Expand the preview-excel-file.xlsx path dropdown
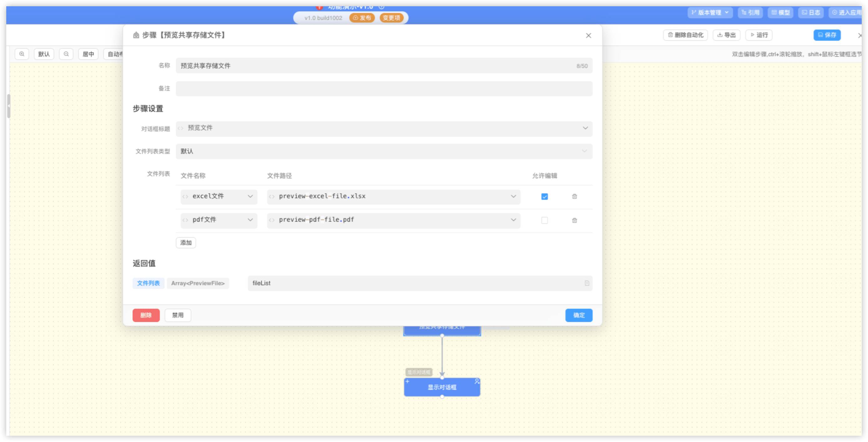Viewport: 868px width, 442px height. tap(513, 196)
